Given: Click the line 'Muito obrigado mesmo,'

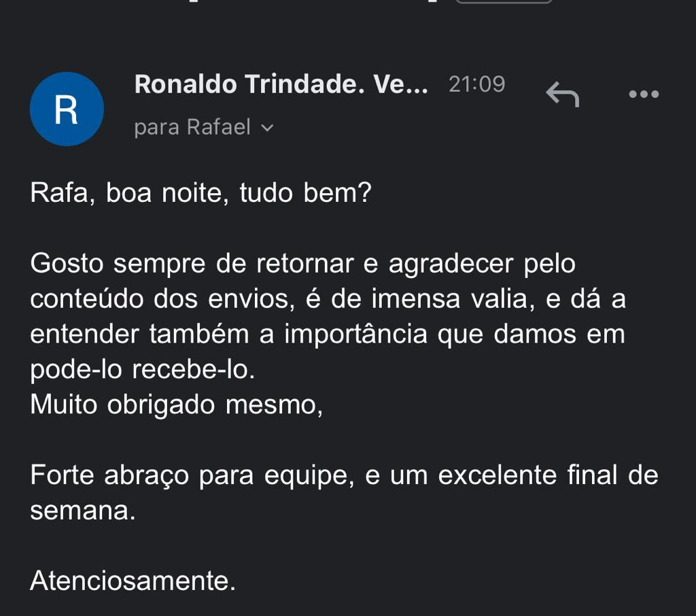Looking at the screenshot, I should [x=176, y=405].
